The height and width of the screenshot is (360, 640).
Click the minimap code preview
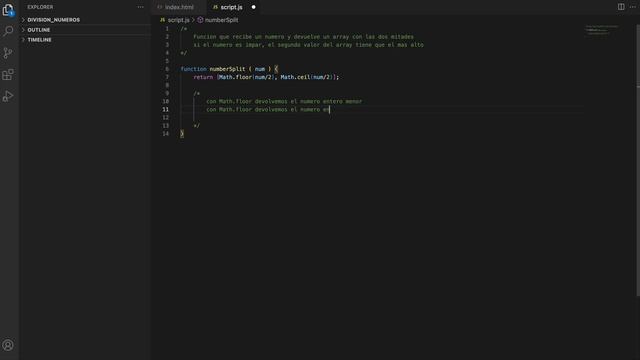click(602, 30)
